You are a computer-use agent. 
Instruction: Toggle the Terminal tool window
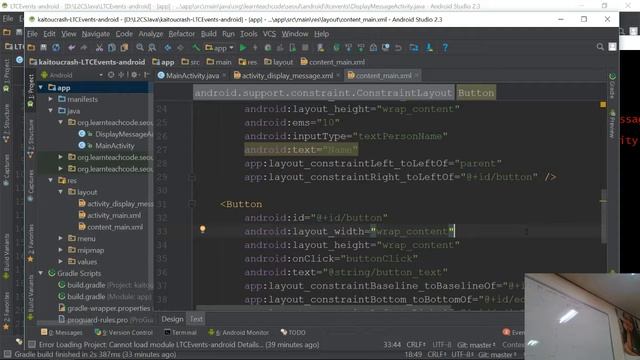tap(180, 333)
